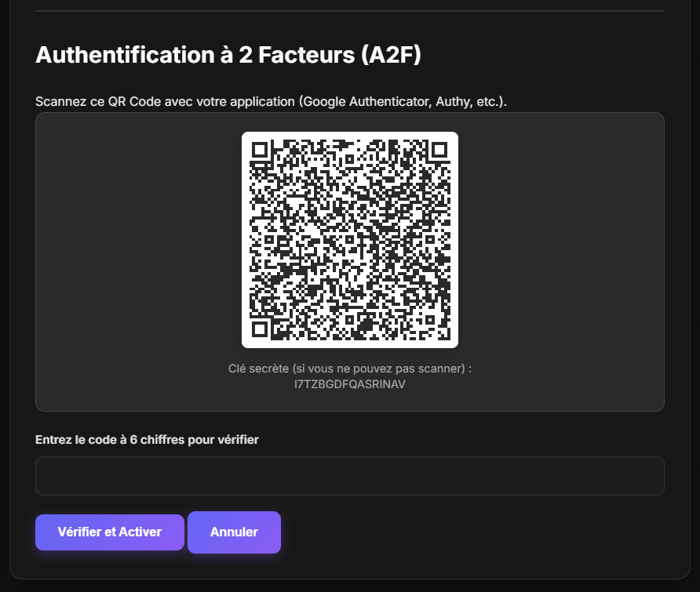Click the QR code's top-right finder square
700x592 pixels.
(439, 149)
